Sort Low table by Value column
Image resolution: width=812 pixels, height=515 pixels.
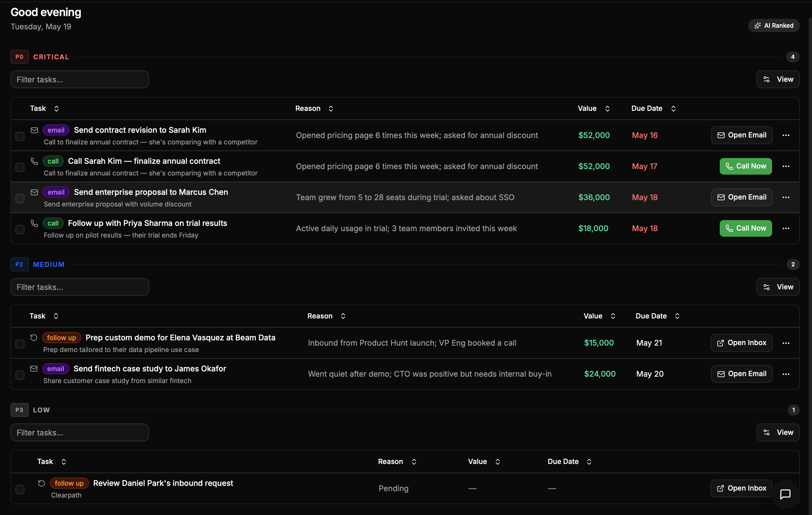click(x=484, y=462)
